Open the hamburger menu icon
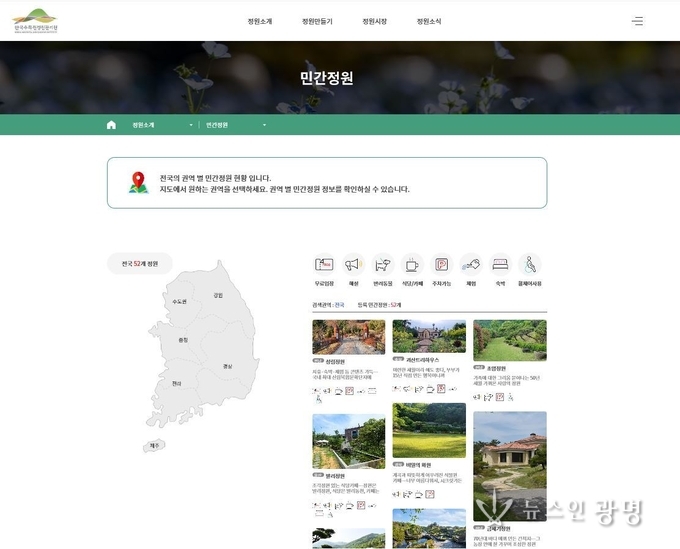The height and width of the screenshot is (549, 680). (637, 21)
